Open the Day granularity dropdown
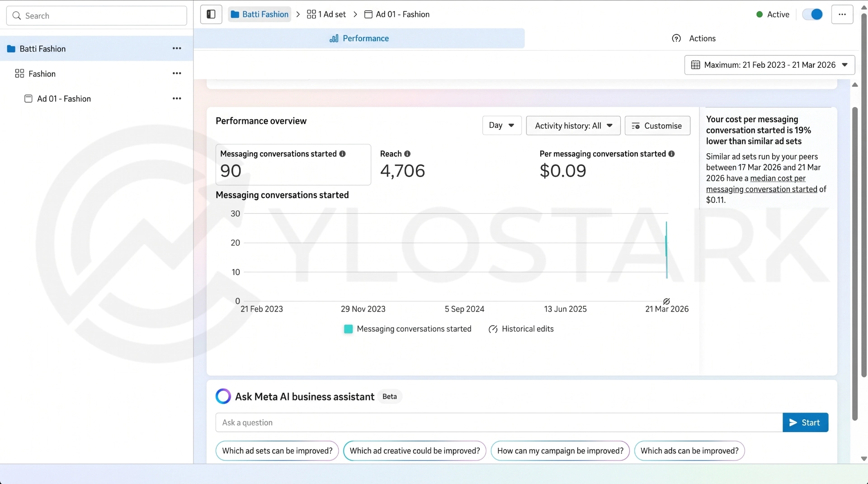Viewport: 868px width, 484px height. pyautogui.click(x=502, y=125)
